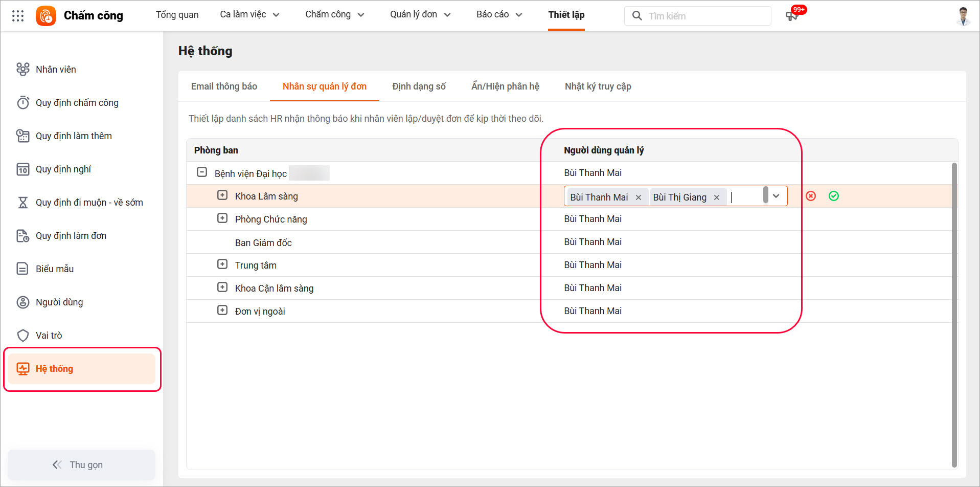Open the app launcher grid icon
The height and width of the screenshot is (487, 980).
coord(18,16)
